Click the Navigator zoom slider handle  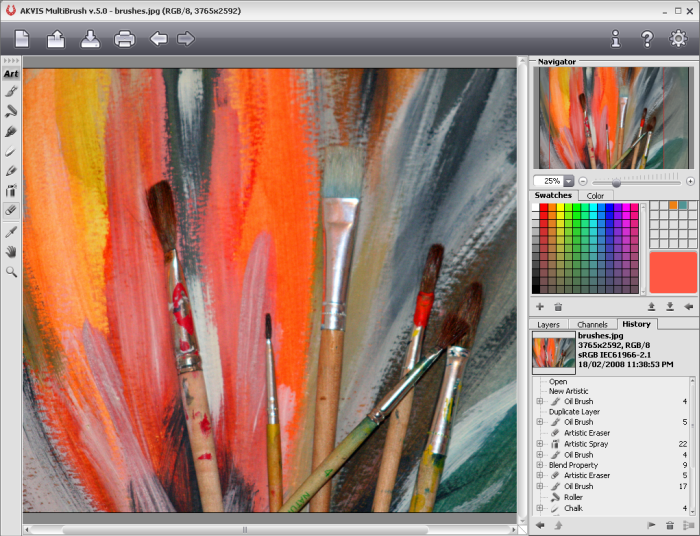pyautogui.click(x=617, y=183)
